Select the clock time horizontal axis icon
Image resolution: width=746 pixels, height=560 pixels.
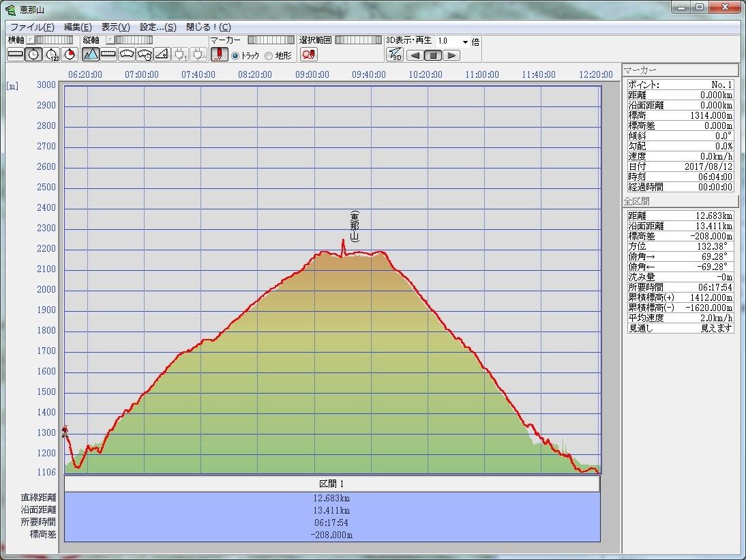pyautogui.click(x=33, y=55)
